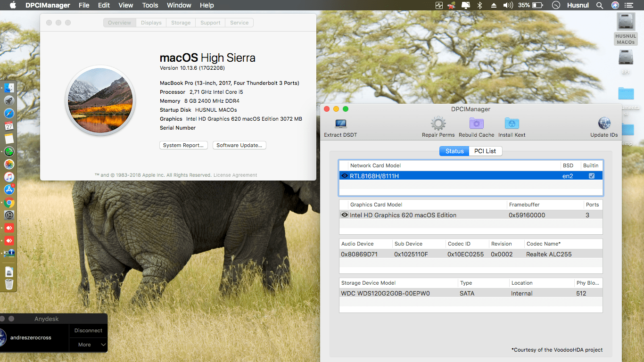Image resolution: width=644 pixels, height=362 pixels.
Task: Click Disconnect in the Anydesk panel
Action: click(x=88, y=330)
